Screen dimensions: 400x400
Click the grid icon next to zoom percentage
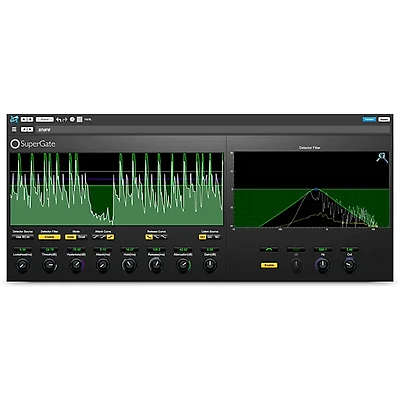coord(79,119)
